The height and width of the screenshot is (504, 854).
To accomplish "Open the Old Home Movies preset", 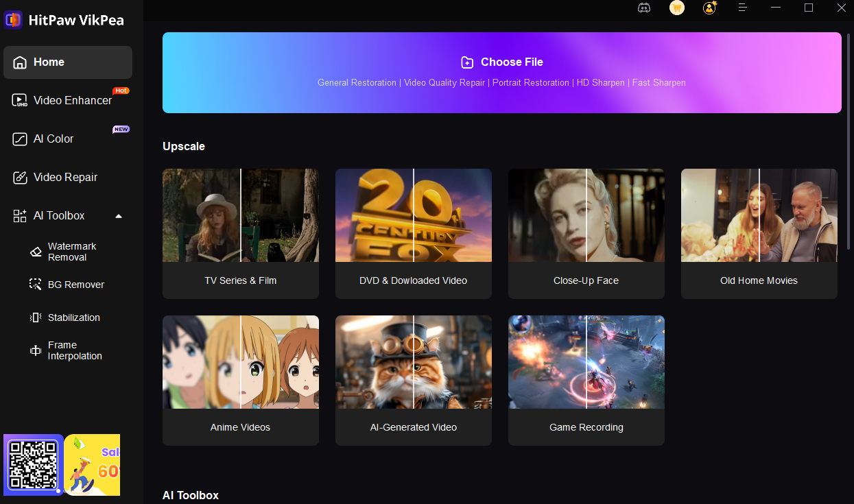I will [759, 234].
